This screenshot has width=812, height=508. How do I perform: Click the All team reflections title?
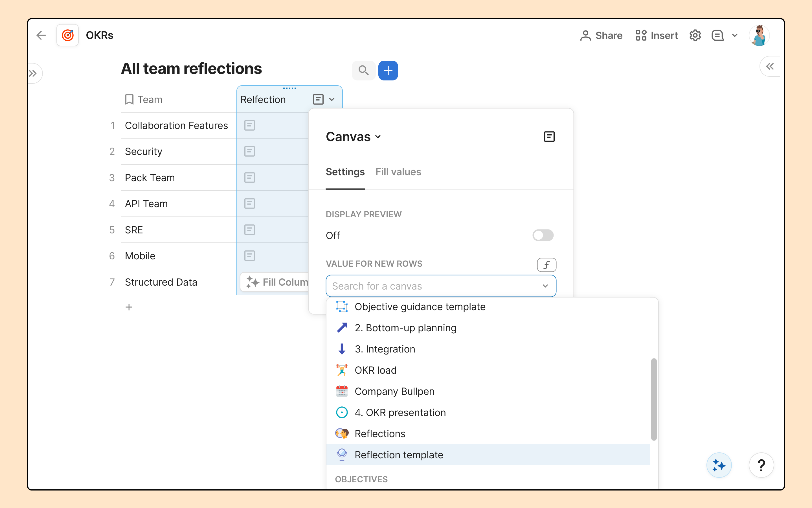click(191, 69)
